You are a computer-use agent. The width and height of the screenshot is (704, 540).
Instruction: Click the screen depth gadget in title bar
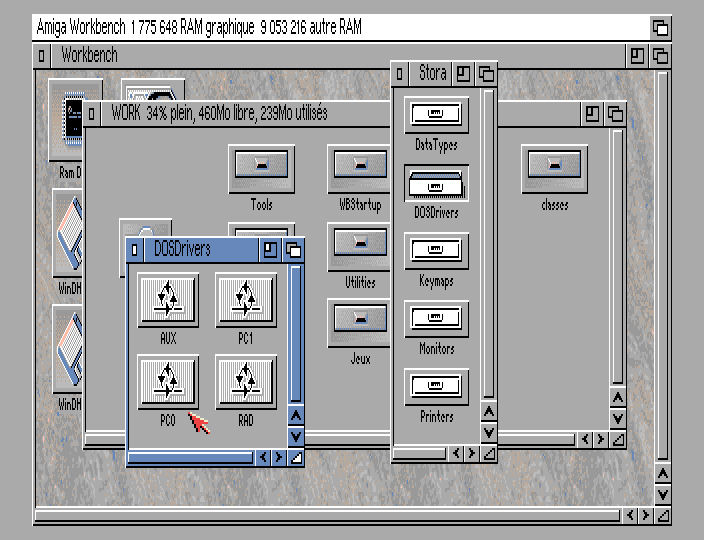[660, 28]
